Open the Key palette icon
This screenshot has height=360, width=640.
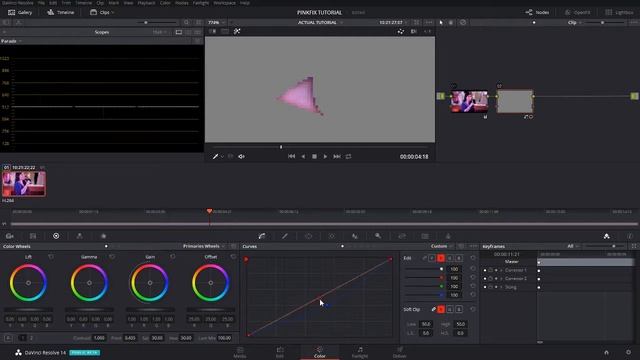click(378, 236)
